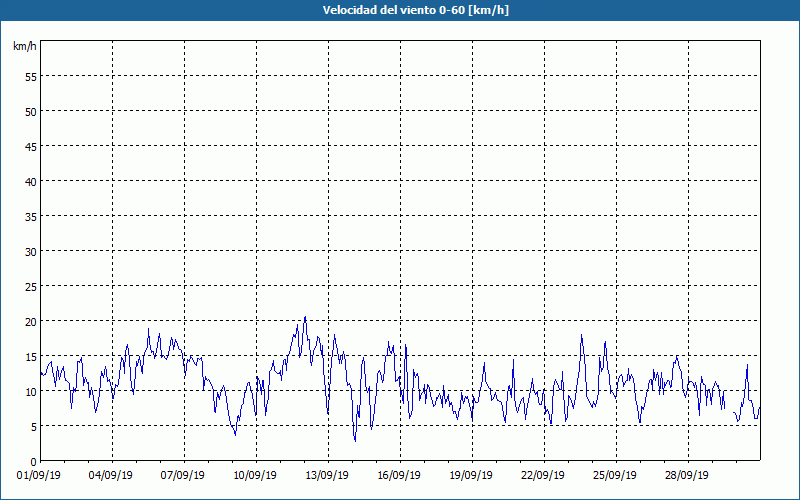This screenshot has height=500, width=800.
Task: Click the '35' y-axis value
Action: 31,217
